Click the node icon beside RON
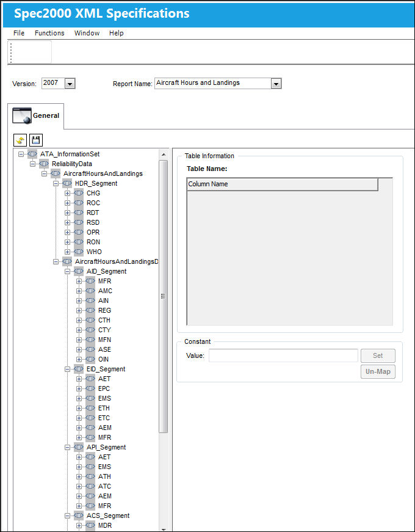 79,242
